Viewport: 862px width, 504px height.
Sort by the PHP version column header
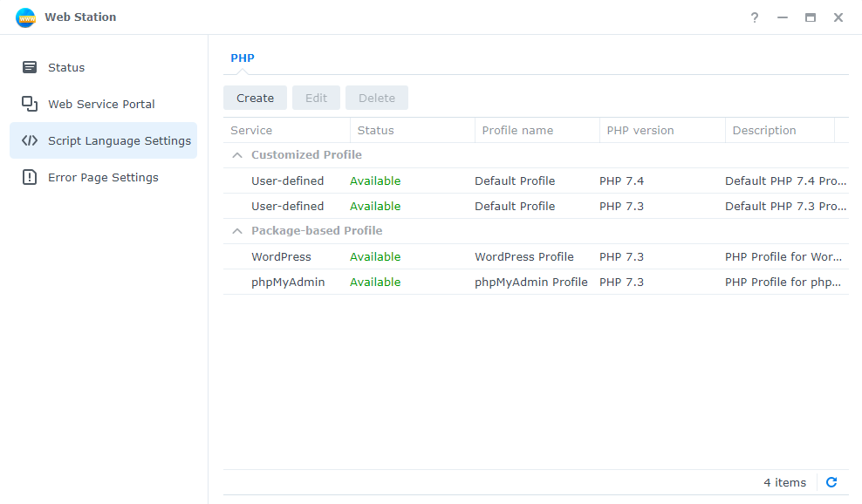[x=662, y=130]
